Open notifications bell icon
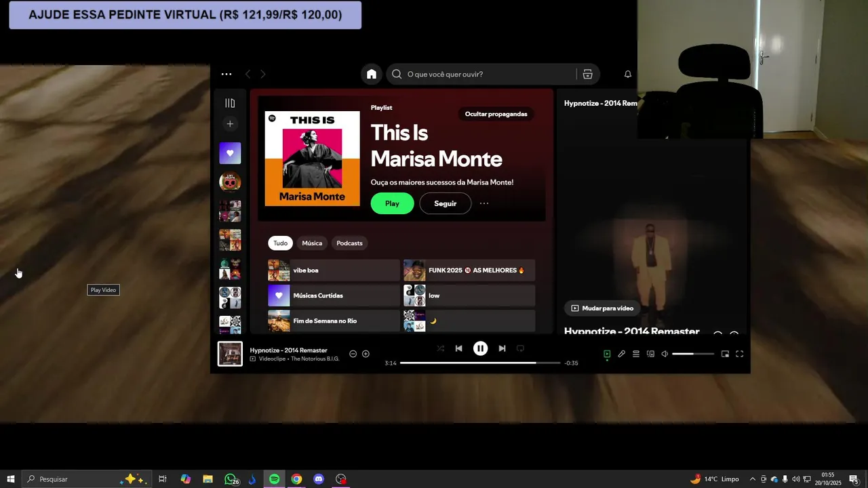This screenshot has width=868, height=488. click(628, 75)
